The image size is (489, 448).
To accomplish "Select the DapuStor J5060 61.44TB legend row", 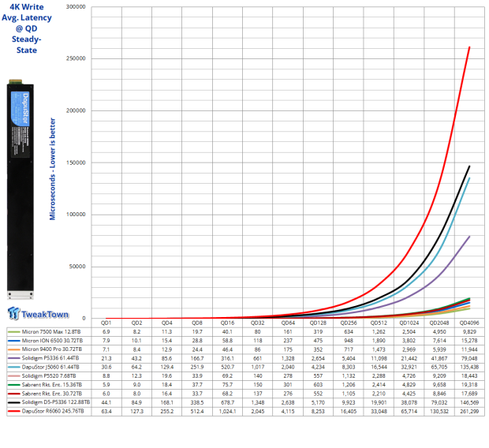I will [x=49, y=368].
